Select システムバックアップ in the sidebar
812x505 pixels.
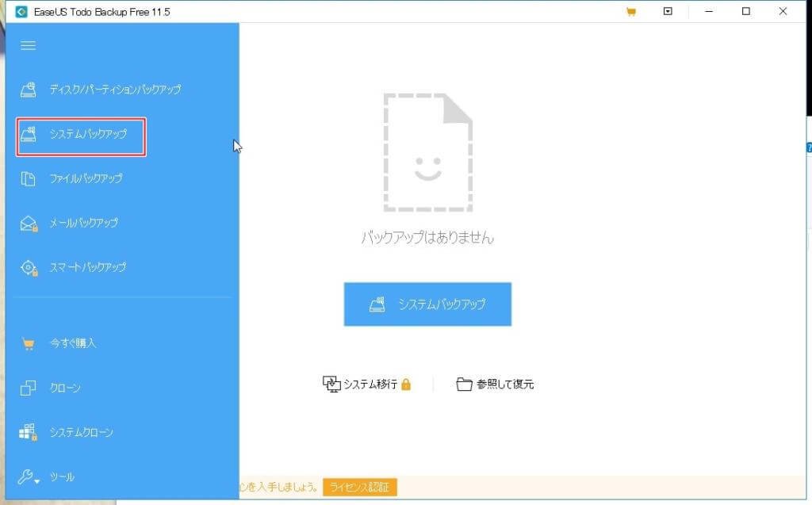point(88,134)
